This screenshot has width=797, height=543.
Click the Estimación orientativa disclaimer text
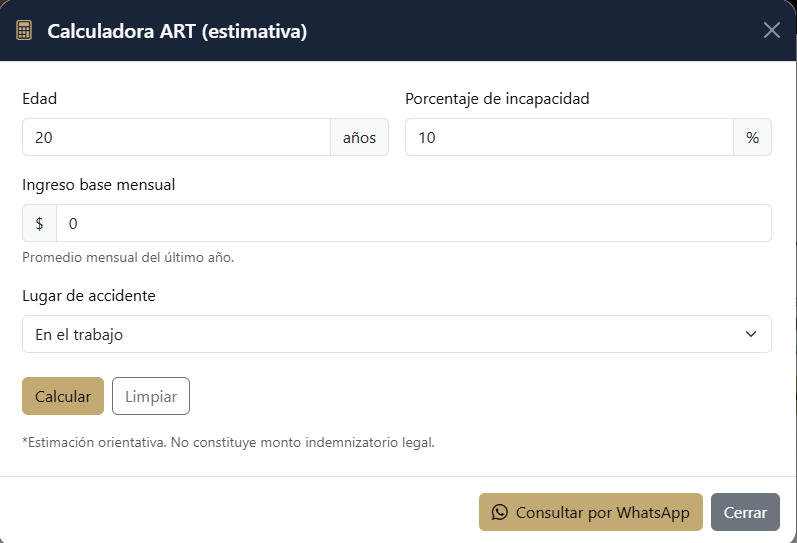coord(228,441)
